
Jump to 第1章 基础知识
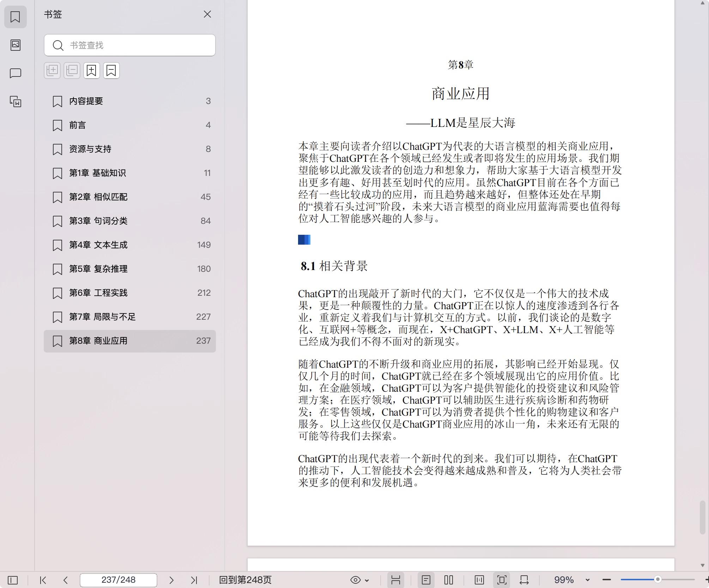coord(130,173)
